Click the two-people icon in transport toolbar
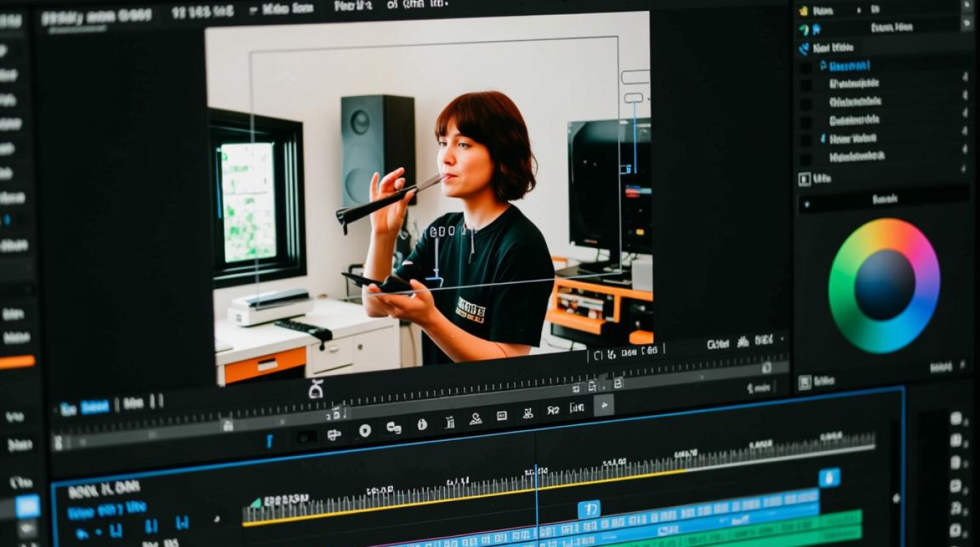Image resolution: width=980 pixels, height=547 pixels. point(528,414)
